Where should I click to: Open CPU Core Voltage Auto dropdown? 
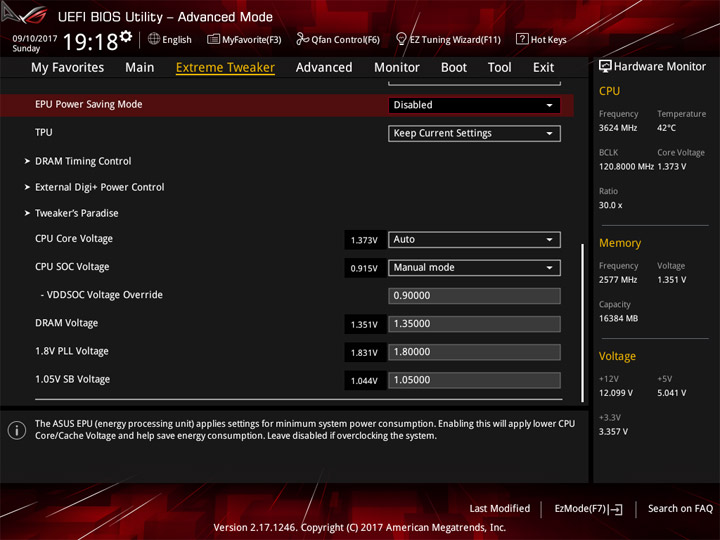click(x=474, y=240)
